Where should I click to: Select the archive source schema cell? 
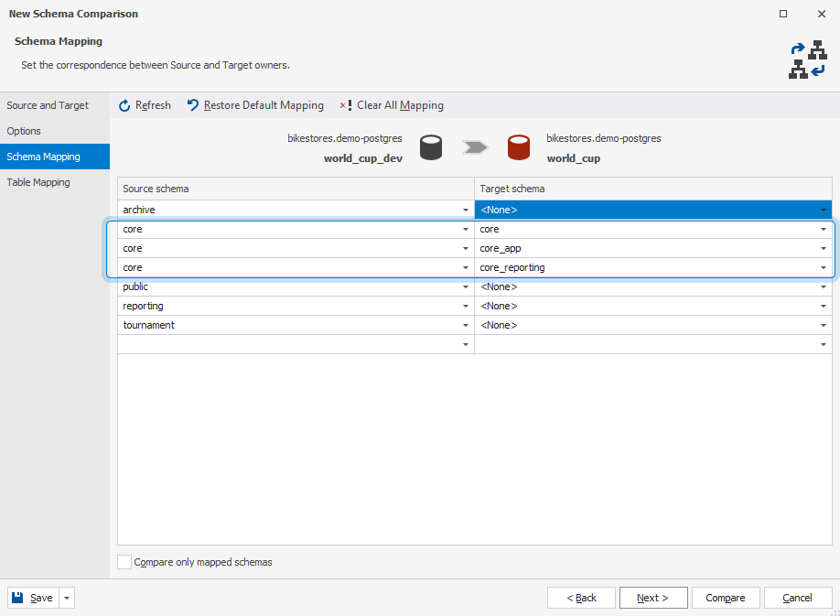pyautogui.click(x=296, y=210)
